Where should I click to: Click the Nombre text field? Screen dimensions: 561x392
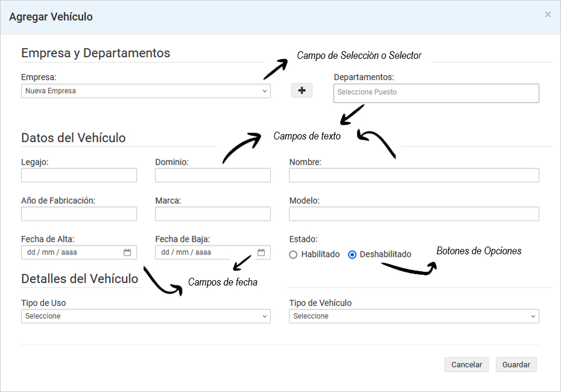(x=414, y=175)
